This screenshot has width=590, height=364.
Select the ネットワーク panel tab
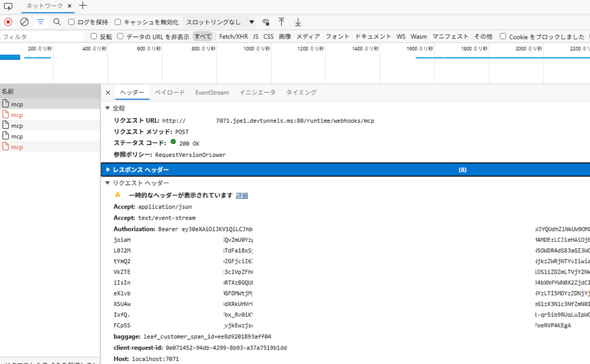44,6
